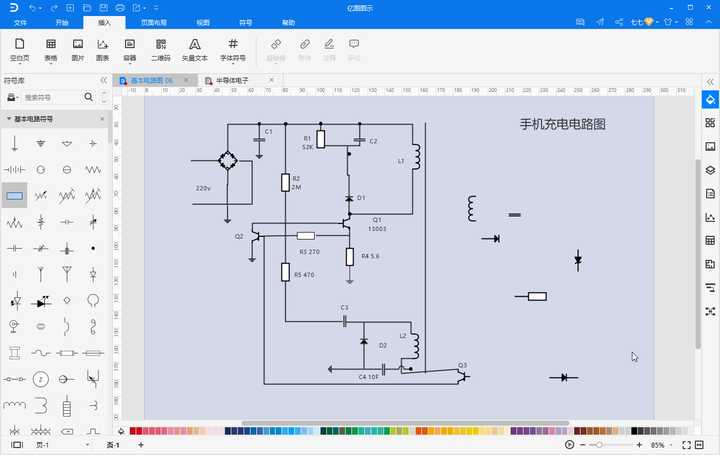Click the hyperlink chain icon in ribbon

pos(276,45)
